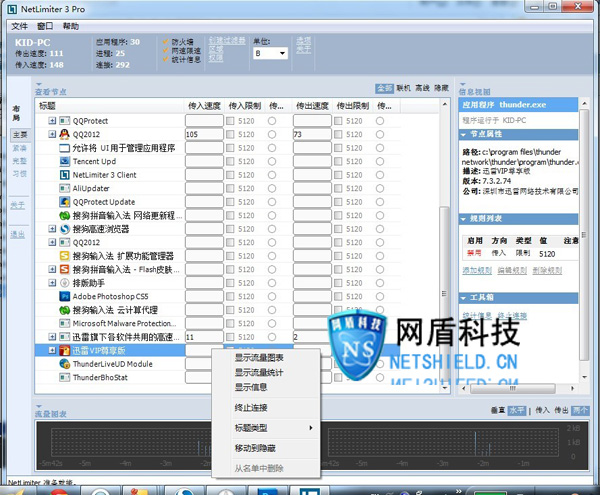Toggle the 统计信息 checkmark in the header
Image resolution: width=600 pixels, height=495 pixels.
point(165,59)
